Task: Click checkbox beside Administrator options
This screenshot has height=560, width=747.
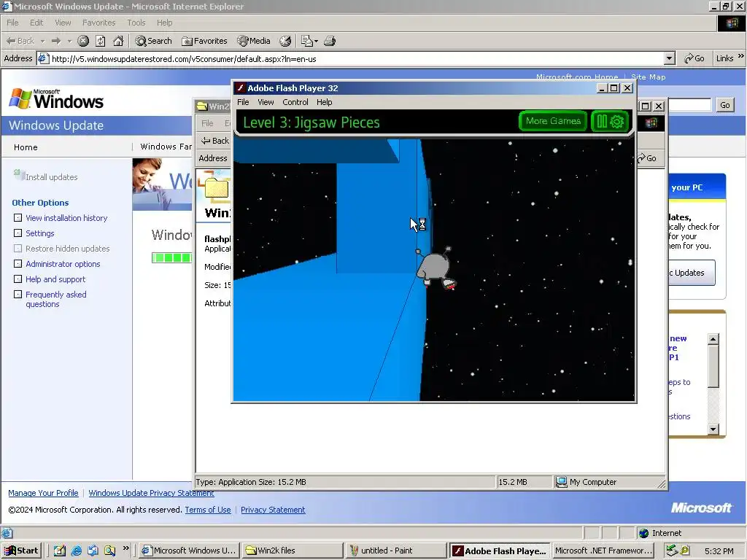Action: click(18, 263)
